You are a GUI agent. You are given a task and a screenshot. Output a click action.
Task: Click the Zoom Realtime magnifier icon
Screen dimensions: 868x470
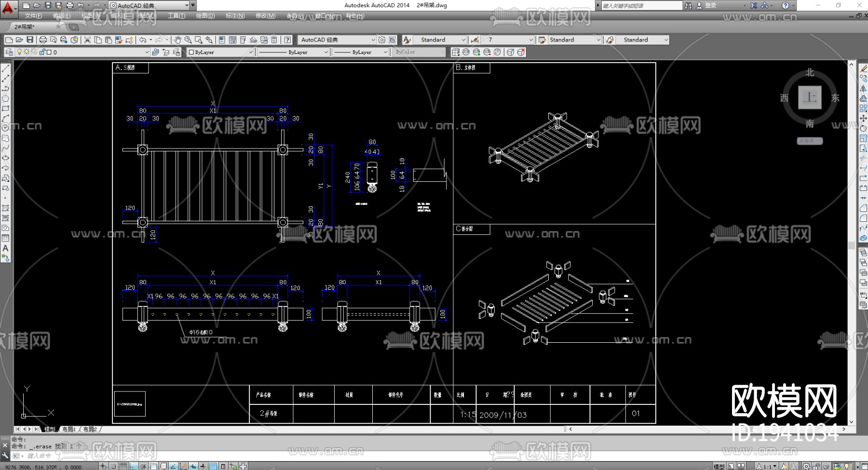(x=188, y=40)
